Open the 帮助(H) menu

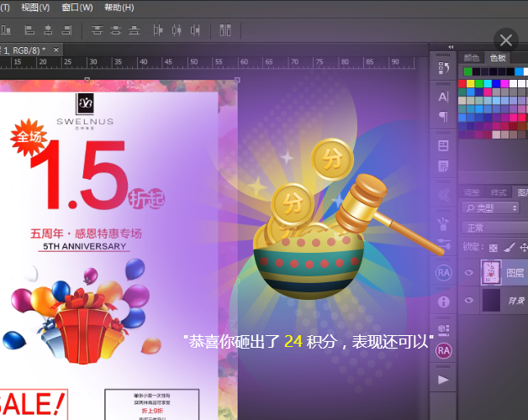(119, 7)
